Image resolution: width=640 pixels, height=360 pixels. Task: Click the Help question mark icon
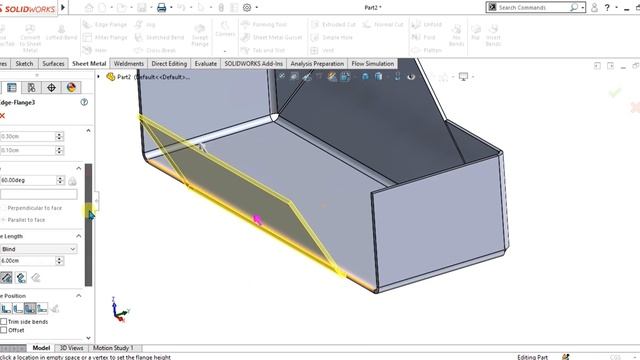(x=607, y=7)
